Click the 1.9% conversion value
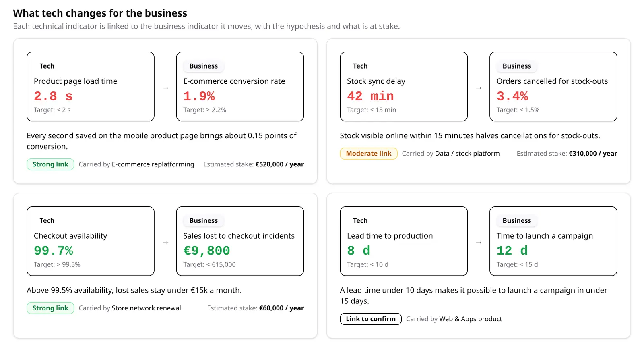Viewport: 644px width, 347px height. (x=199, y=96)
